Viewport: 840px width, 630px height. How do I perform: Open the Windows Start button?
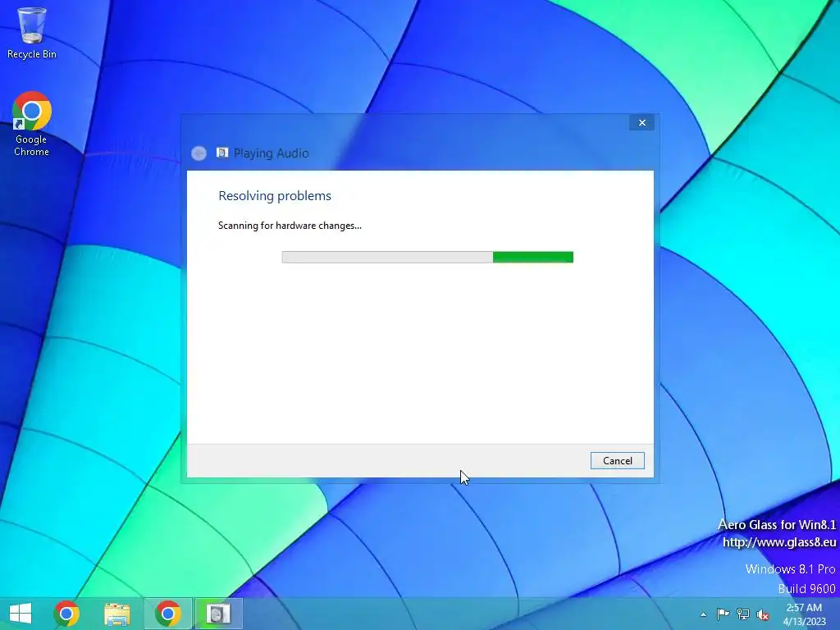[x=21, y=614]
